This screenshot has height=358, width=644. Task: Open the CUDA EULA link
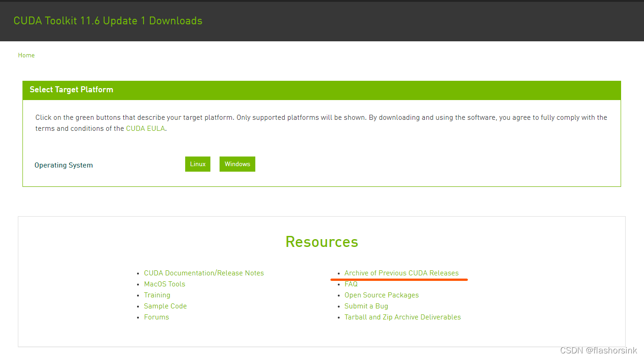[x=145, y=129]
